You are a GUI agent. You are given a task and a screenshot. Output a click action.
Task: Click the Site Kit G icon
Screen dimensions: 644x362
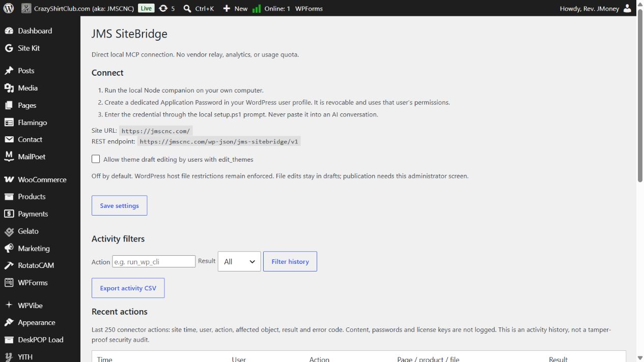[x=9, y=48]
